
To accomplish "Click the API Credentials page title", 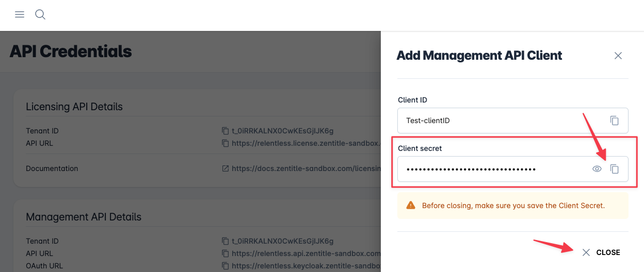I will click(x=71, y=52).
